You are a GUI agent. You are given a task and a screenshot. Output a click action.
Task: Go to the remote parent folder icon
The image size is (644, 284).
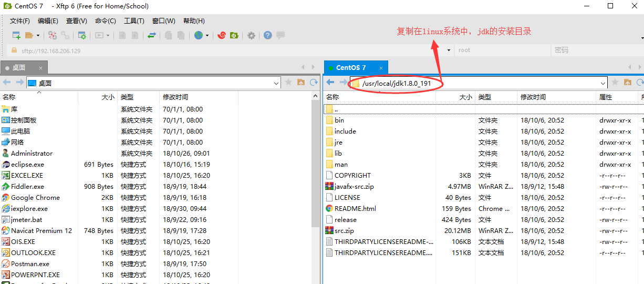(628, 83)
